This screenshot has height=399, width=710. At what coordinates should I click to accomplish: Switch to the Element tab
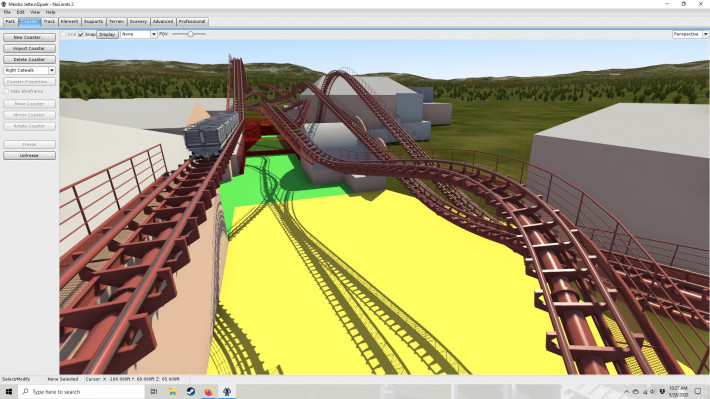[x=69, y=22]
